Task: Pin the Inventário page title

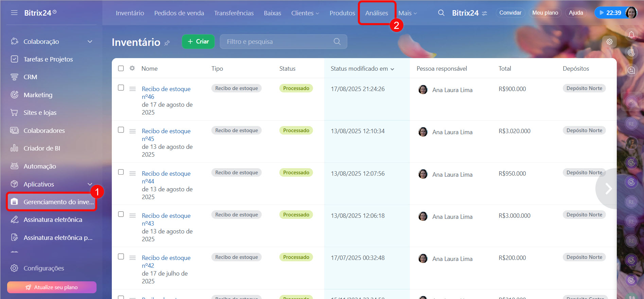Action: click(167, 43)
